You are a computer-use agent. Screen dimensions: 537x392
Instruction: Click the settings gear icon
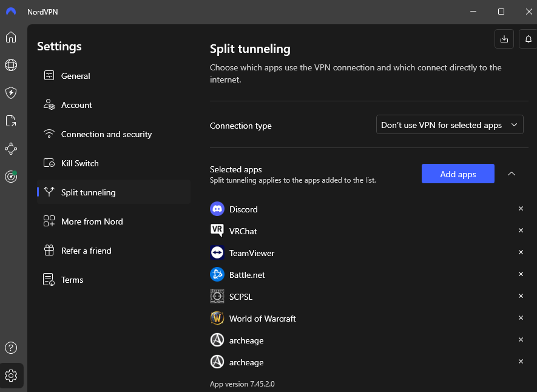point(11,376)
